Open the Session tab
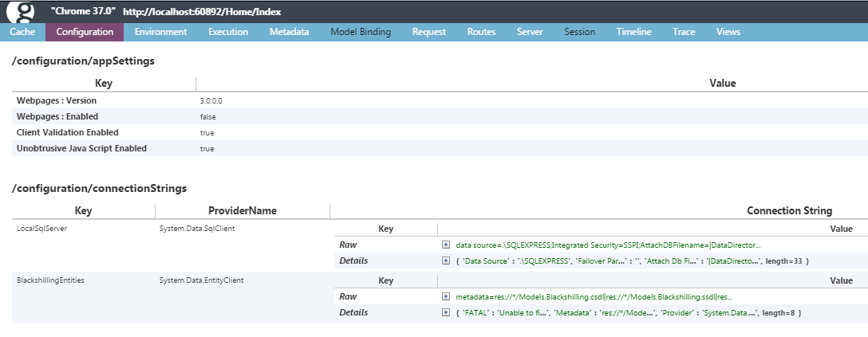868x337 pixels. pos(579,32)
